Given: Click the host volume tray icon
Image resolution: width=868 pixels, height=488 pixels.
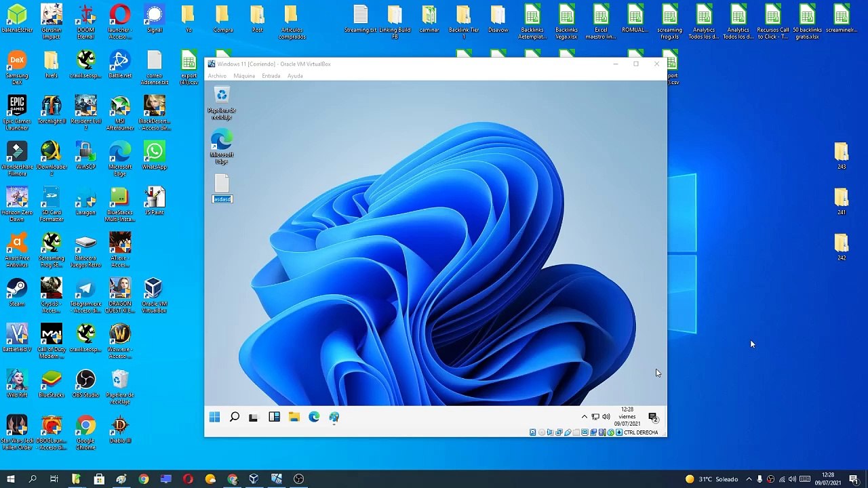Looking at the screenshot, I should point(792,479).
